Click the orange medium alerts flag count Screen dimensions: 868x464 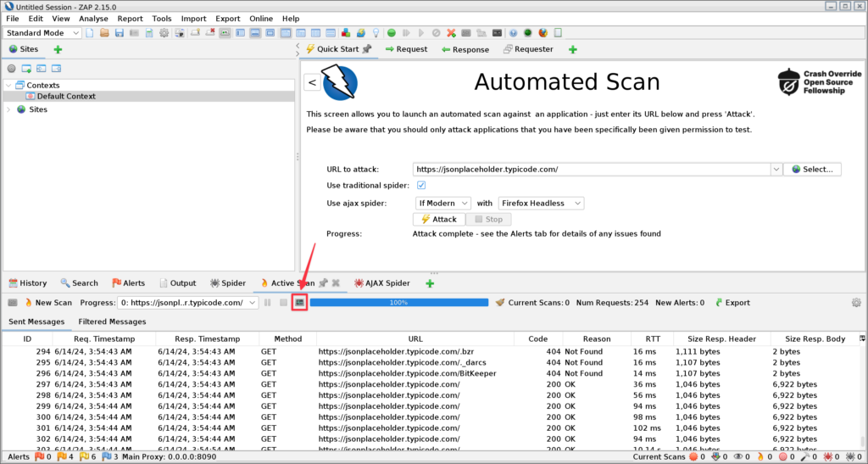click(65, 457)
